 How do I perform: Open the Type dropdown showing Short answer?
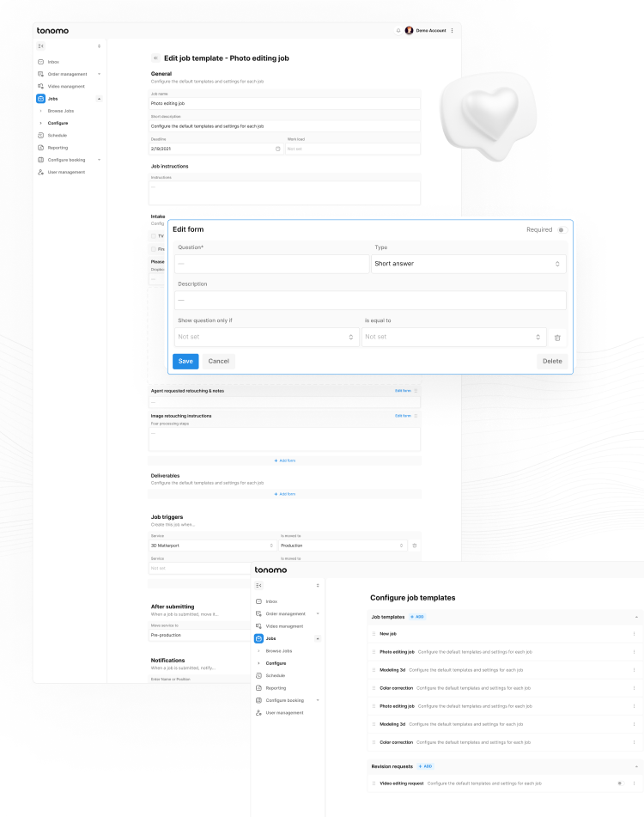coord(469,264)
